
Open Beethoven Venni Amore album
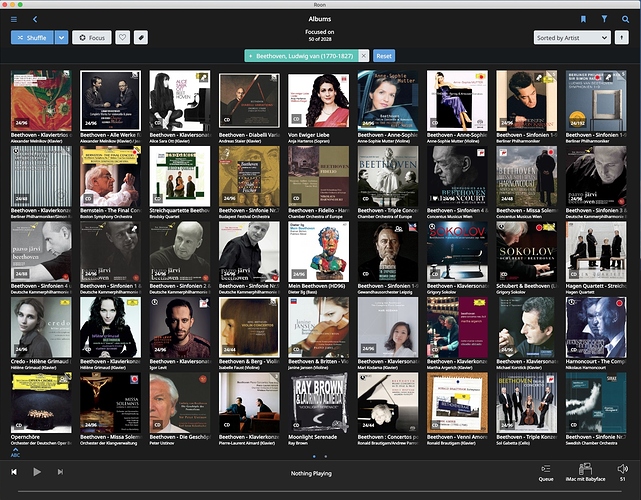457,403
